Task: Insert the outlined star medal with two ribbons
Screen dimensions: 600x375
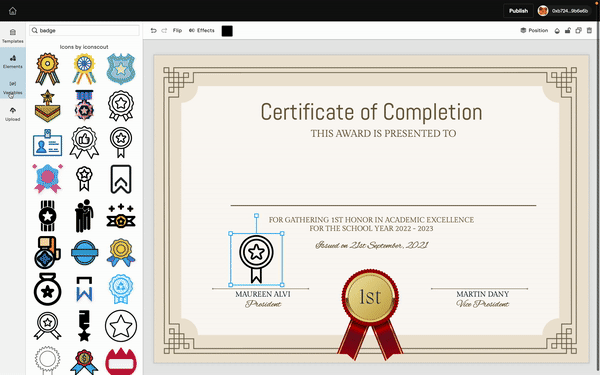Action: click(x=47, y=326)
